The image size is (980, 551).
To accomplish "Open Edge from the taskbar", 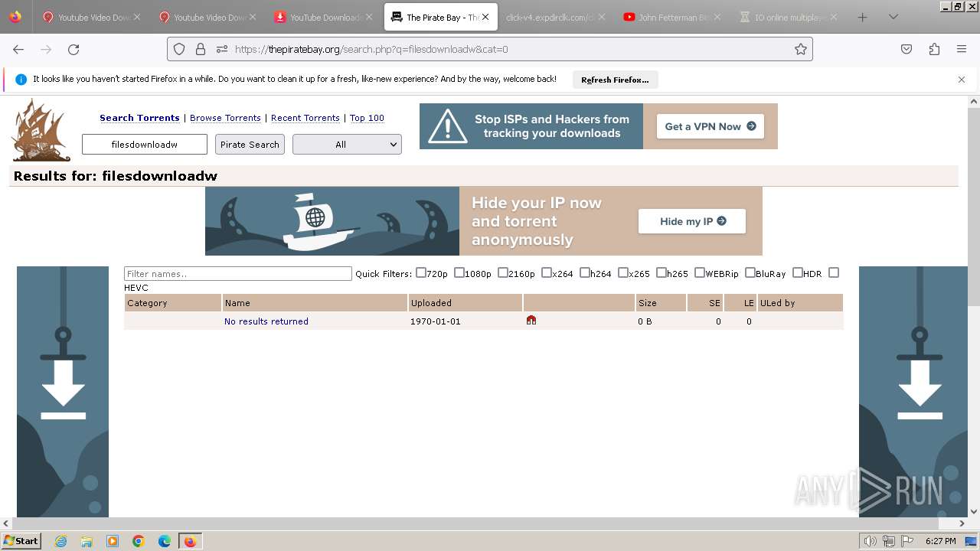I will click(x=165, y=541).
